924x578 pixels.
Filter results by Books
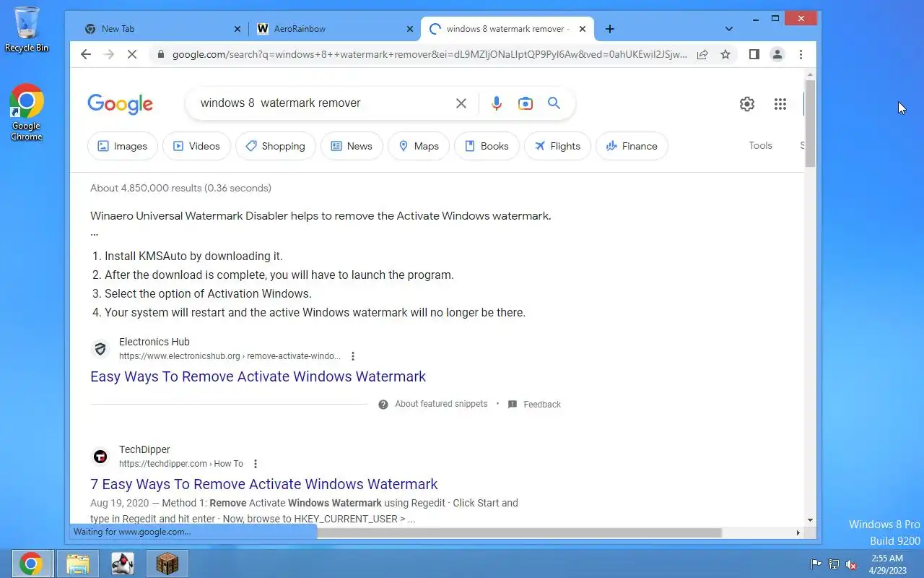click(487, 146)
